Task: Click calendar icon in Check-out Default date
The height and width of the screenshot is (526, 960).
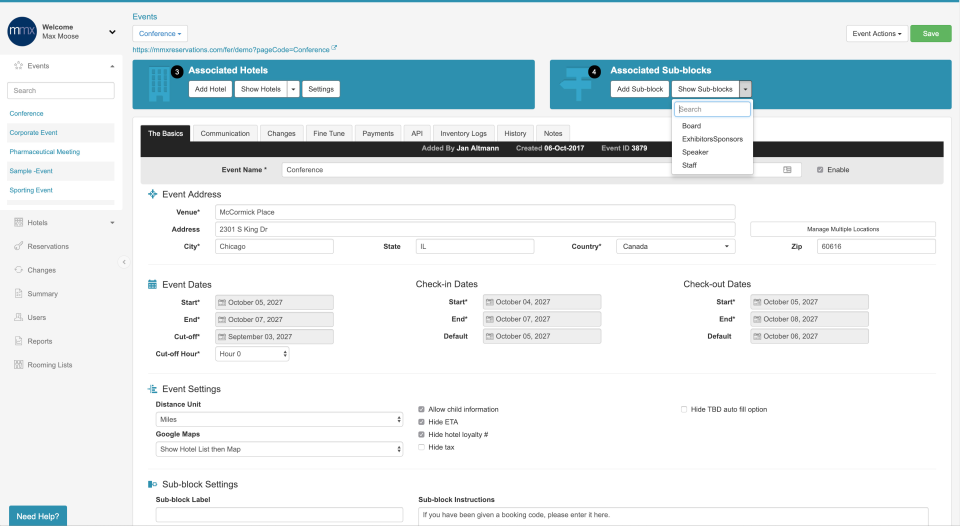Action: [757, 336]
